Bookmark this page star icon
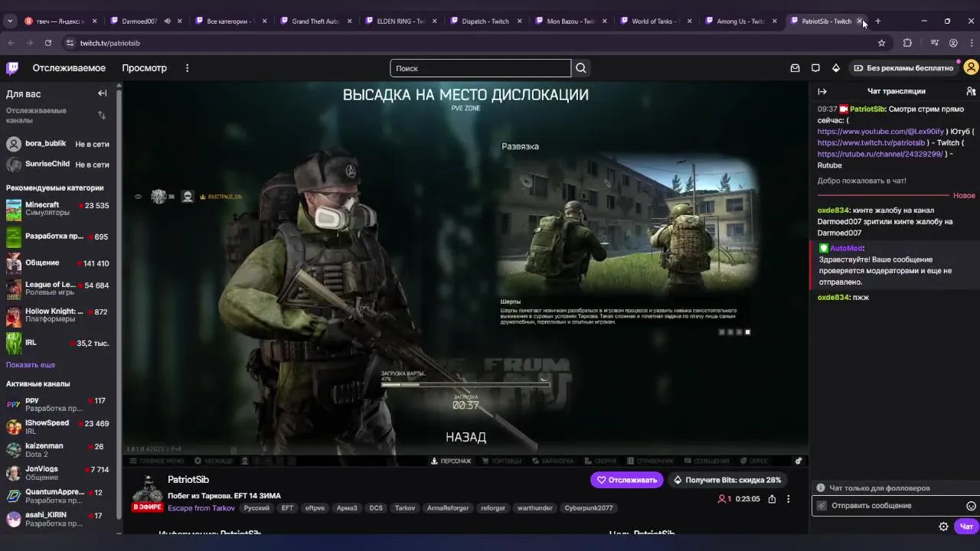 tap(881, 43)
